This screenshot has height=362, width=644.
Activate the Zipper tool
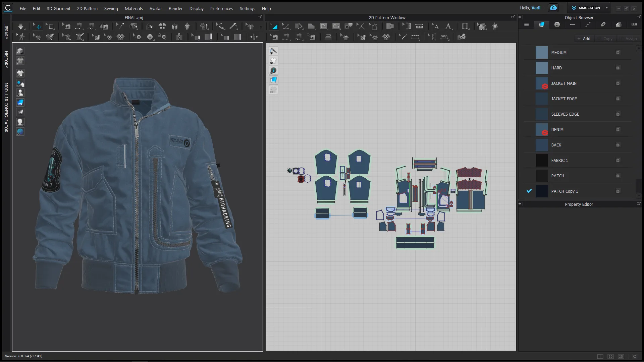tap(179, 37)
